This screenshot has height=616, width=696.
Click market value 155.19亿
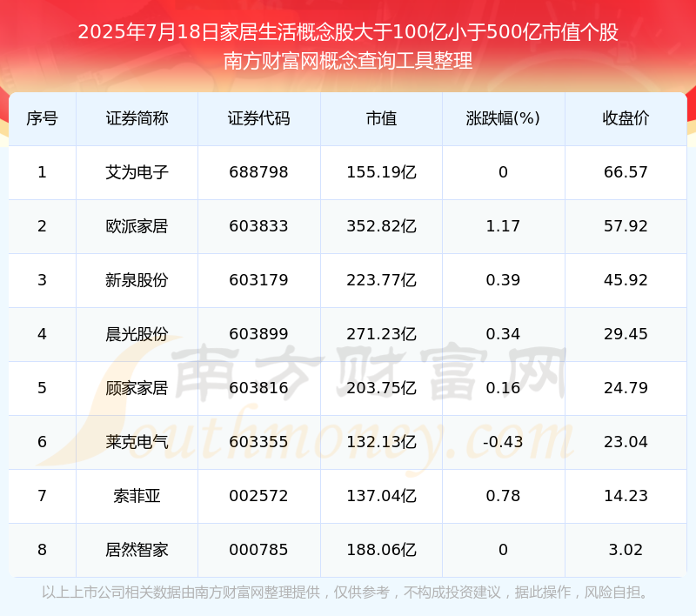pyautogui.click(x=381, y=172)
